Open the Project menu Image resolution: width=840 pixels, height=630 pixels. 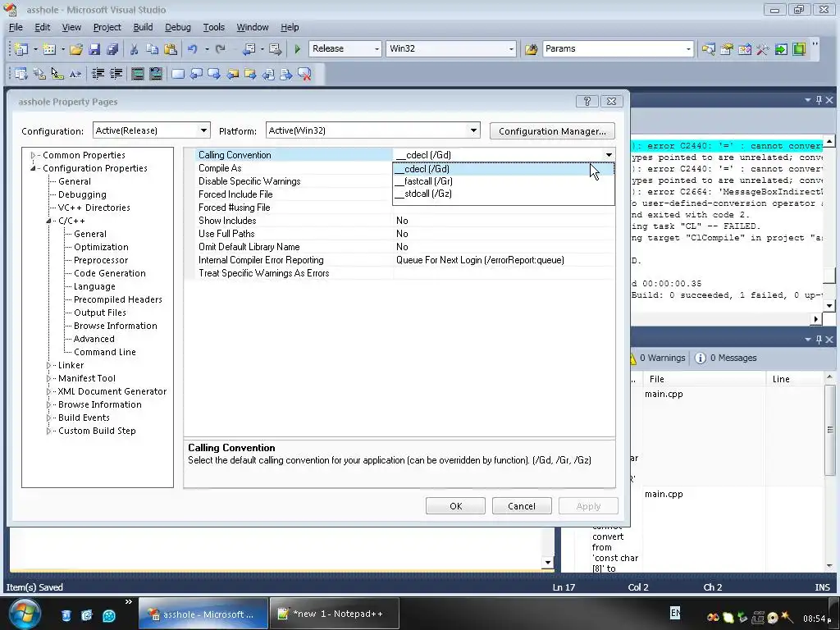tap(107, 27)
